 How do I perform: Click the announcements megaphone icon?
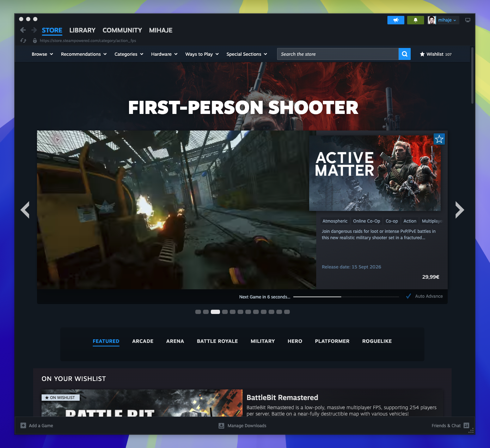coord(396,20)
